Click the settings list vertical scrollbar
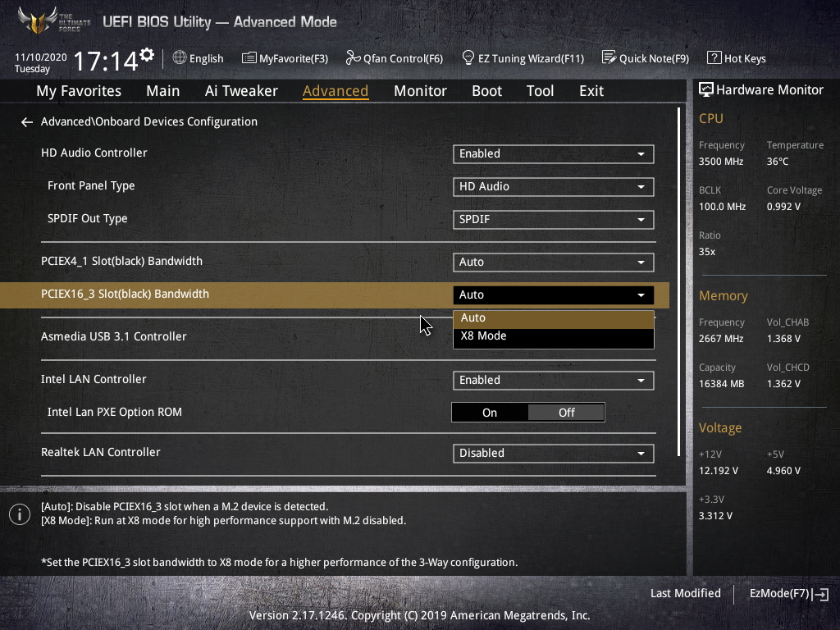Viewport: 840px width, 630px height. point(678,281)
